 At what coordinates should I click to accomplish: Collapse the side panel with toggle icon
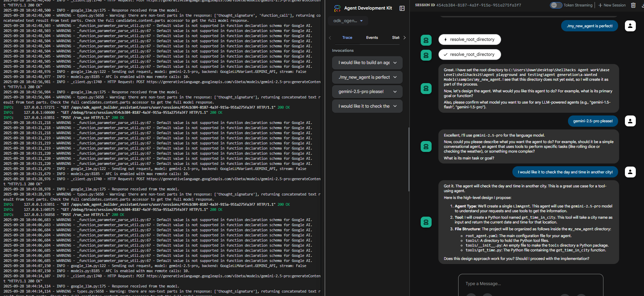(x=402, y=8)
